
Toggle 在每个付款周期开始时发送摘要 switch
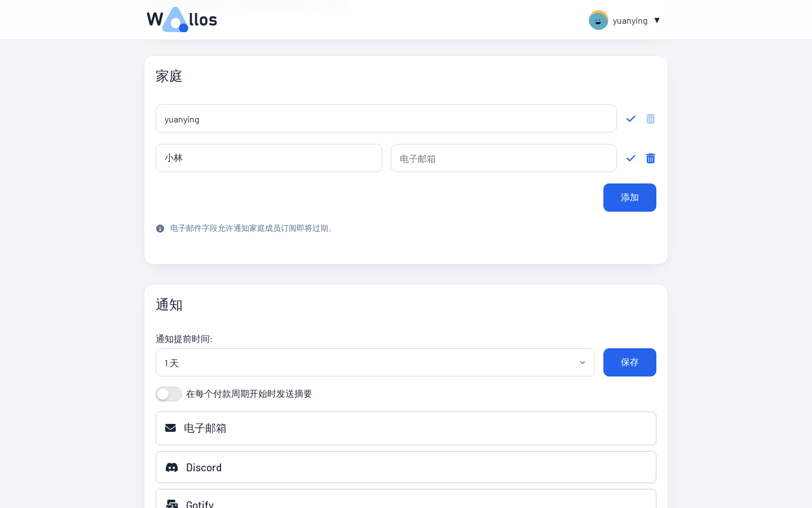(169, 394)
